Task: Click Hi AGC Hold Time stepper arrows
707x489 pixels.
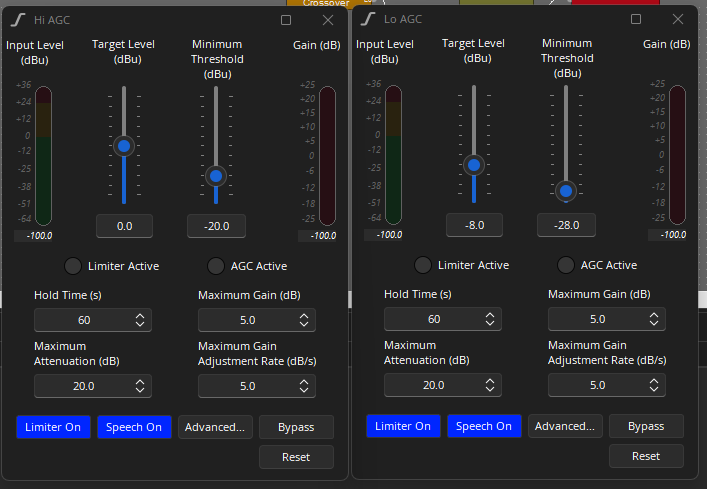Action: tap(140, 320)
